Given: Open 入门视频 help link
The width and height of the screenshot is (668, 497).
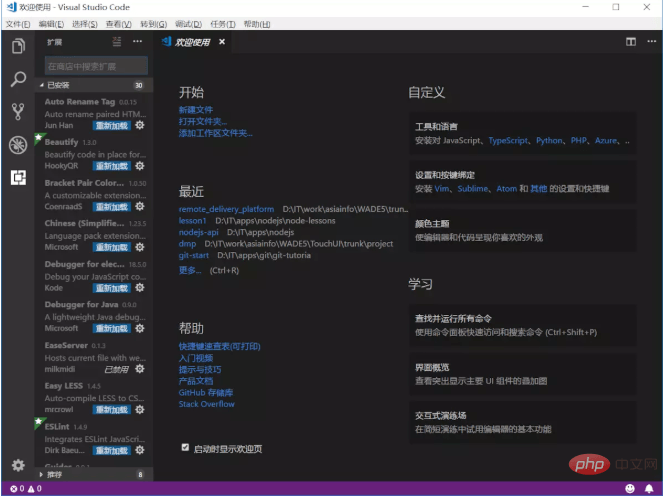Looking at the screenshot, I should click(196, 358).
